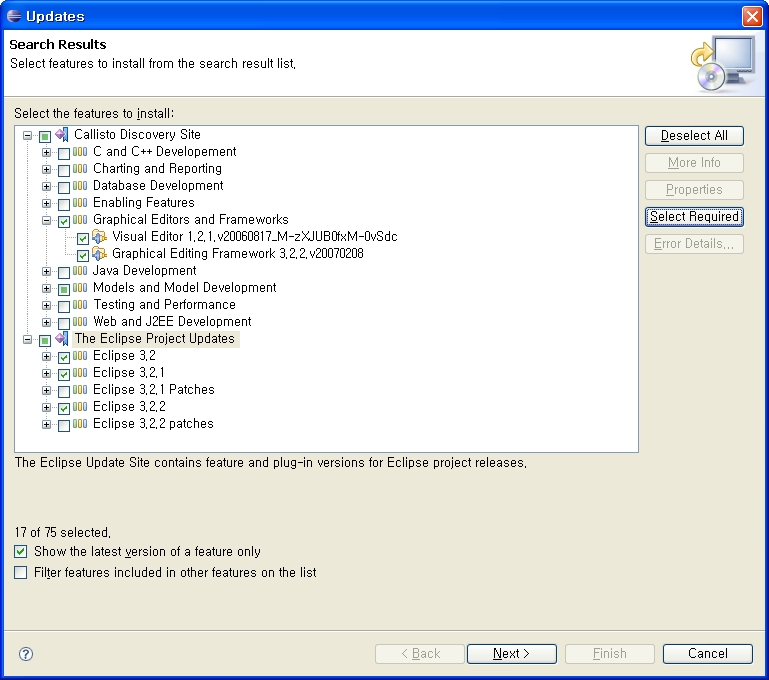Click the Eclipse 3.2.1 Patches category icon

point(80,390)
